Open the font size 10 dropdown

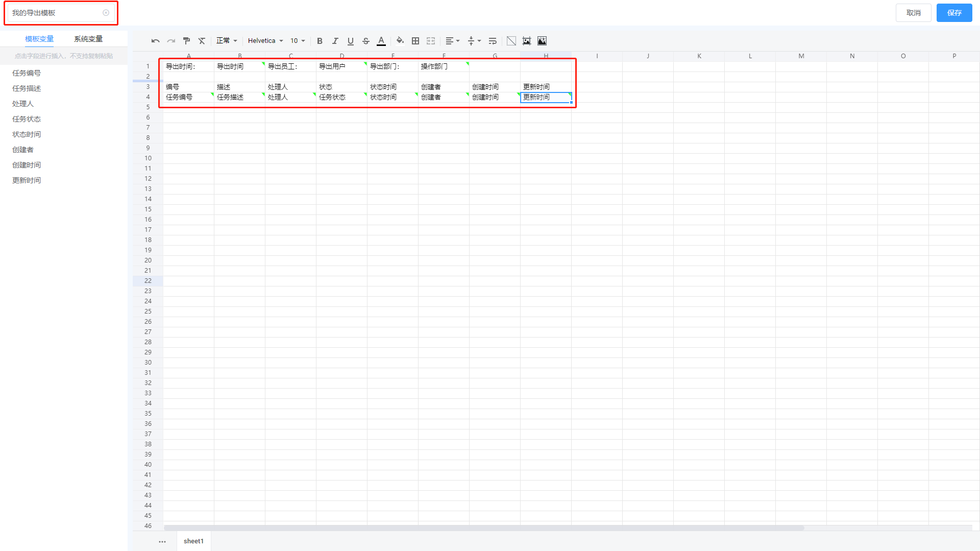point(298,41)
